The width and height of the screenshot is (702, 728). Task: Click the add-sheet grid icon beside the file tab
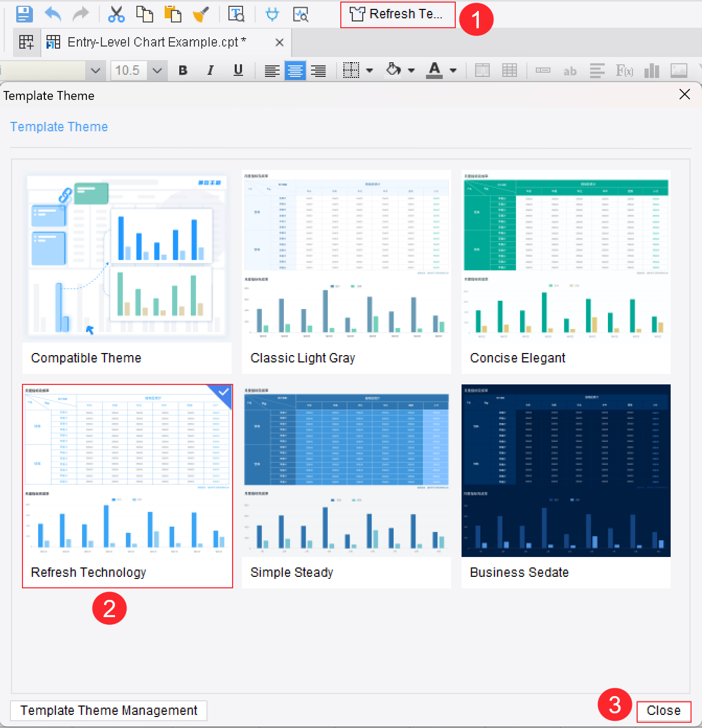pos(26,42)
